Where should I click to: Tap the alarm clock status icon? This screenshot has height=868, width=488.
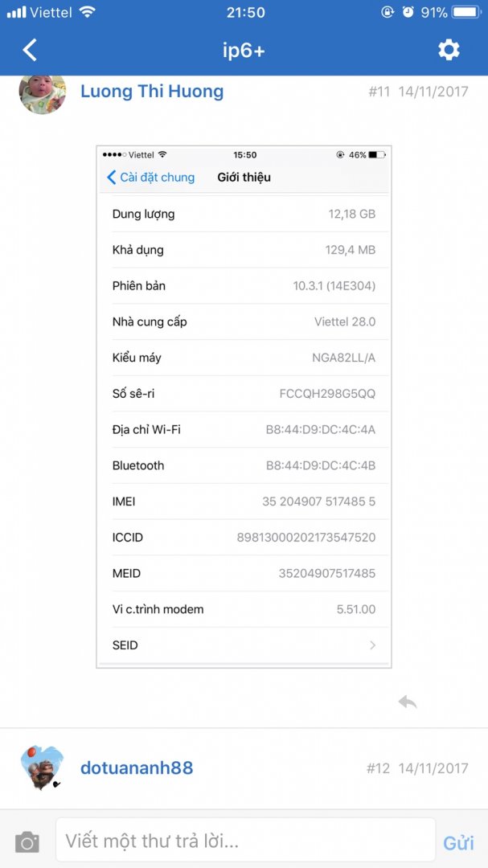408,13
